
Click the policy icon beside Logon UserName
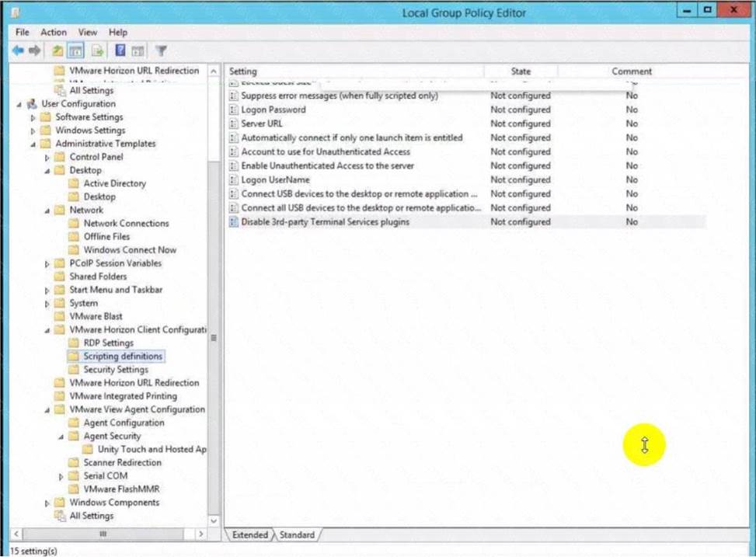[234, 180]
